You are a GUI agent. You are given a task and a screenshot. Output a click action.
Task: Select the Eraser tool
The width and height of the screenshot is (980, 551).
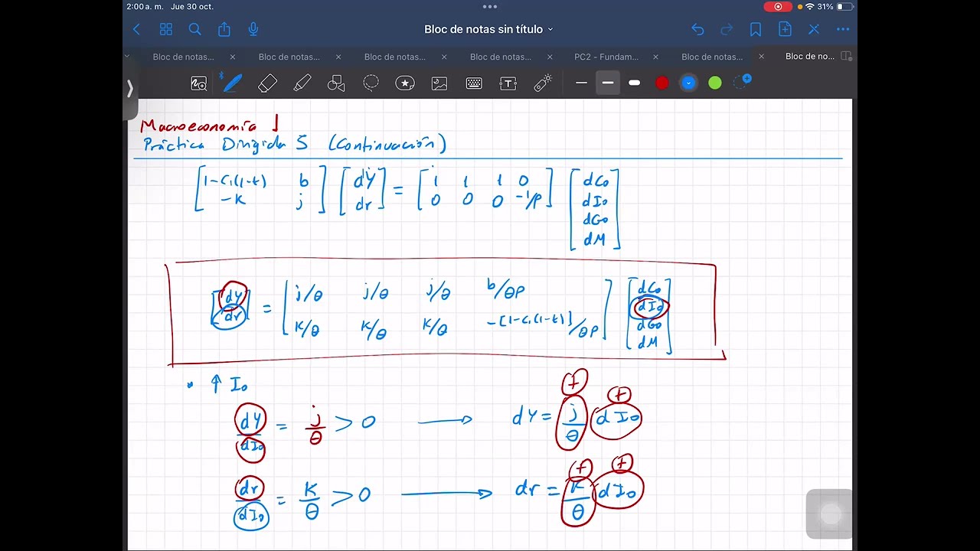[x=267, y=83]
